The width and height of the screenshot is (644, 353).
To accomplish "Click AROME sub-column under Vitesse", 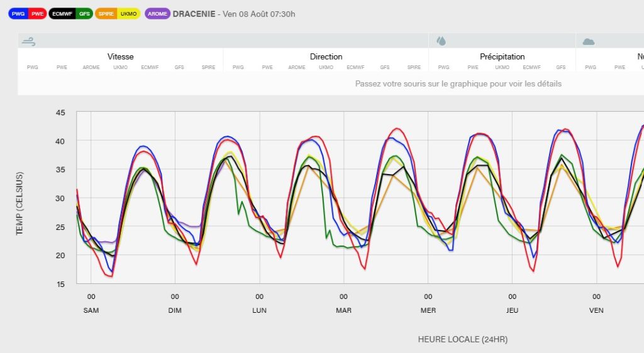I will click(x=91, y=67).
